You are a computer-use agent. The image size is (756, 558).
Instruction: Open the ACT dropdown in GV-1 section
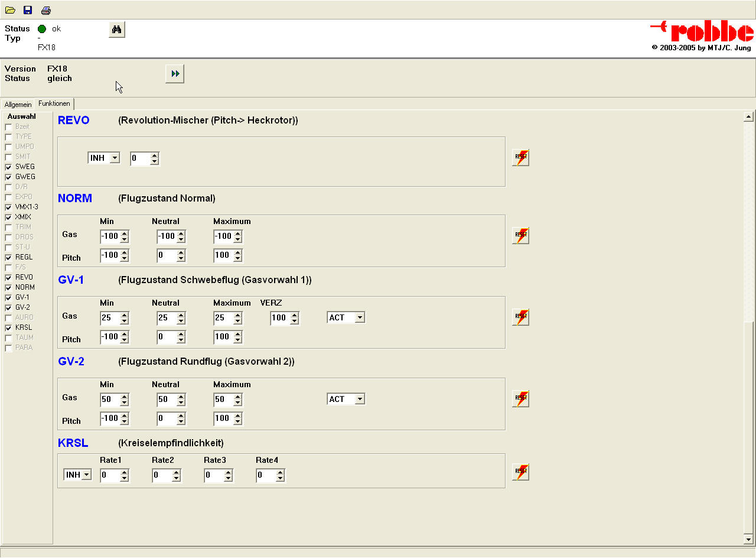359,317
